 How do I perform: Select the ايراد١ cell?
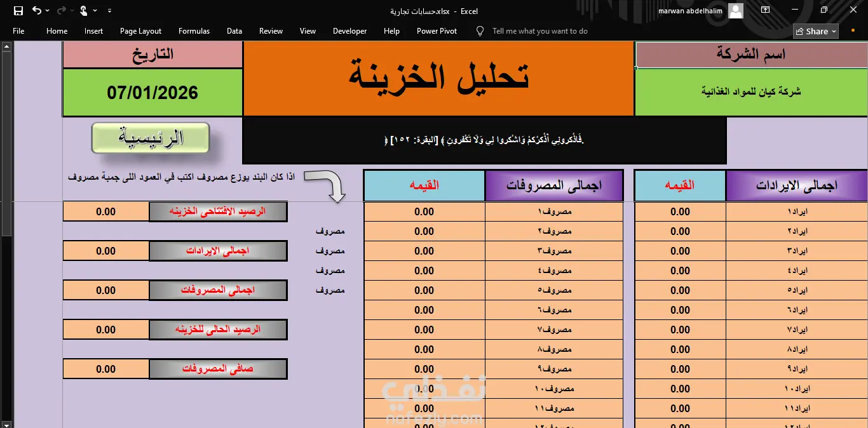click(x=797, y=211)
